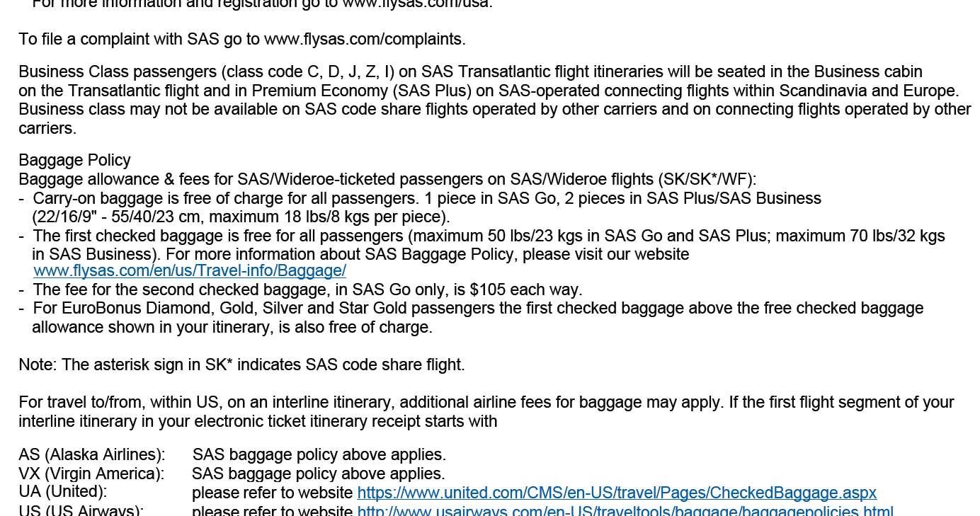The image size is (980, 516).
Task: Open the flysas.com Travel-info Baggage link
Action: click(189, 271)
